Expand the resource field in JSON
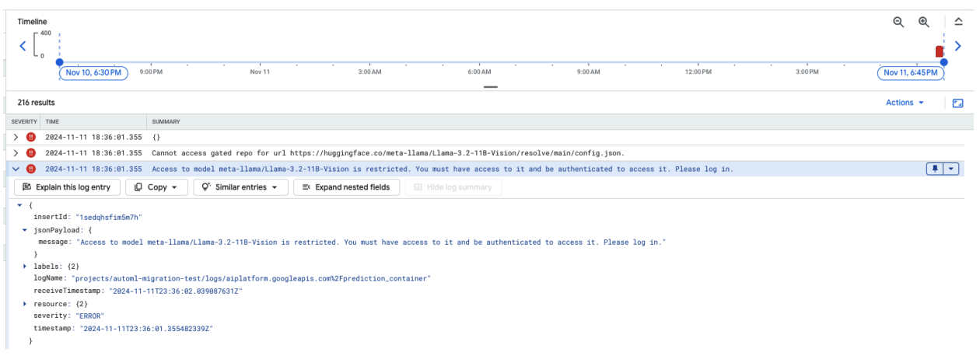Viewport: 980px width, 356px height. [25, 302]
